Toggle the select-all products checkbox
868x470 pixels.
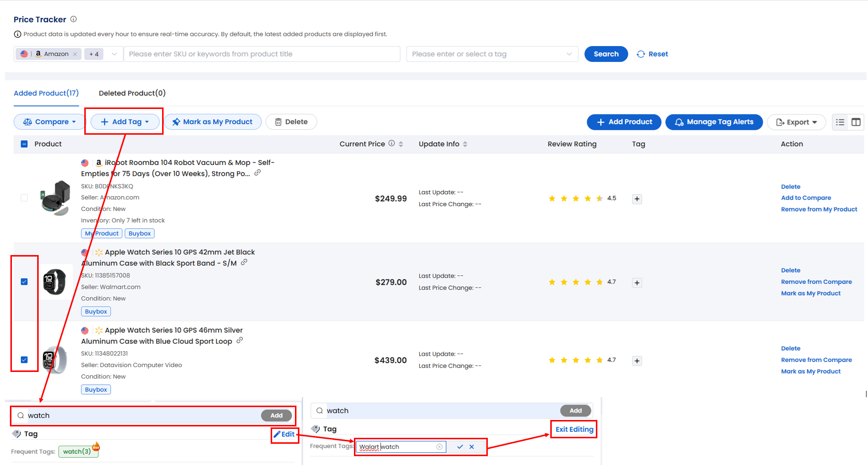click(24, 144)
